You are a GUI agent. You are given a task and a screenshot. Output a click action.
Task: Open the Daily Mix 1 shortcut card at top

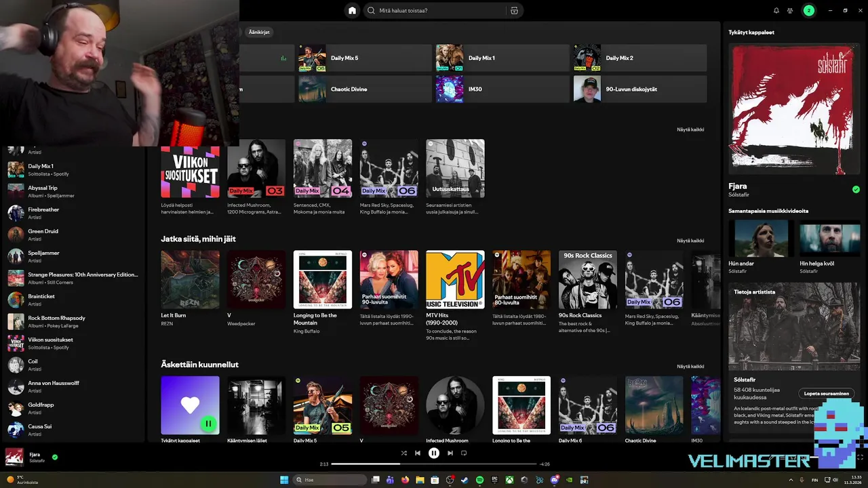pyautogui.click(x=502, y=58)
